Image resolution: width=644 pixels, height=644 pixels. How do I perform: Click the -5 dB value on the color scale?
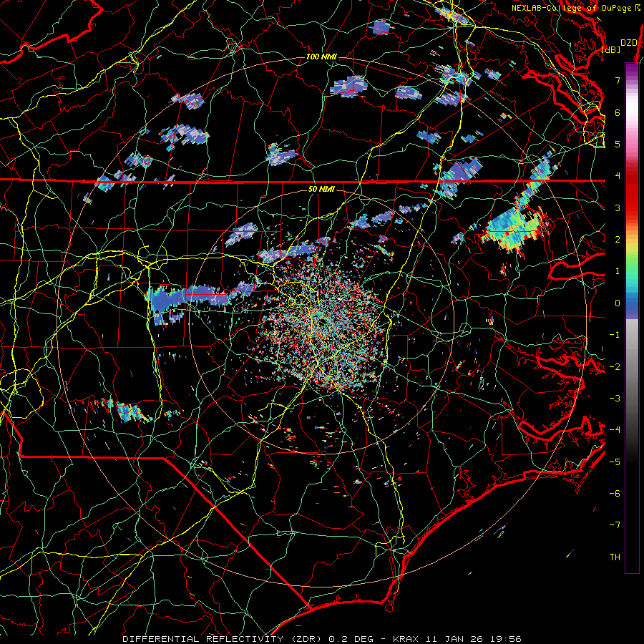point(615,462)
